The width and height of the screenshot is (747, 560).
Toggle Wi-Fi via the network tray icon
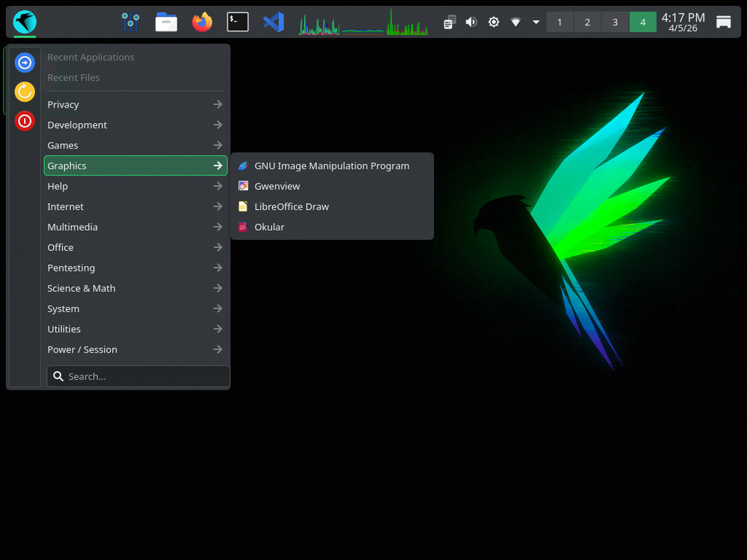515,22
